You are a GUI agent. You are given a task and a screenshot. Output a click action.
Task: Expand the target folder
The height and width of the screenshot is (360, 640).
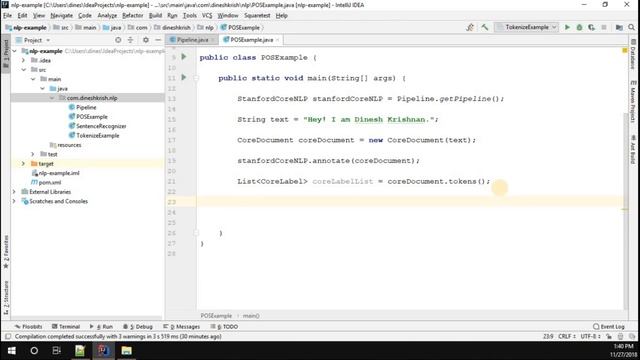pos(23,164)
